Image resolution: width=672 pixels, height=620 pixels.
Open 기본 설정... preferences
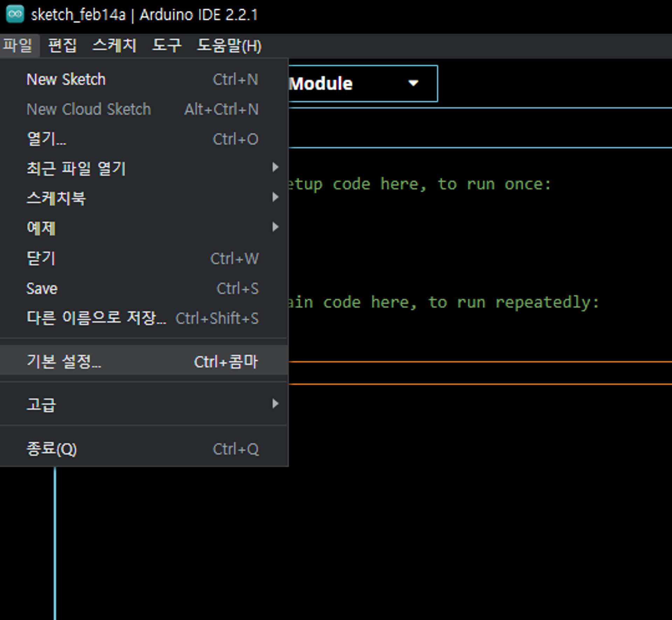tap(64, 362)
